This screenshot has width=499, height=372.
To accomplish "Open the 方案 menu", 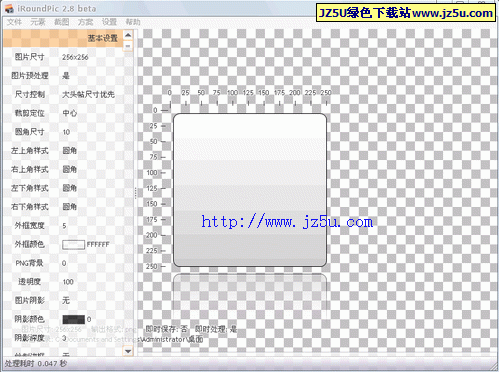I will tap(85, 22).
